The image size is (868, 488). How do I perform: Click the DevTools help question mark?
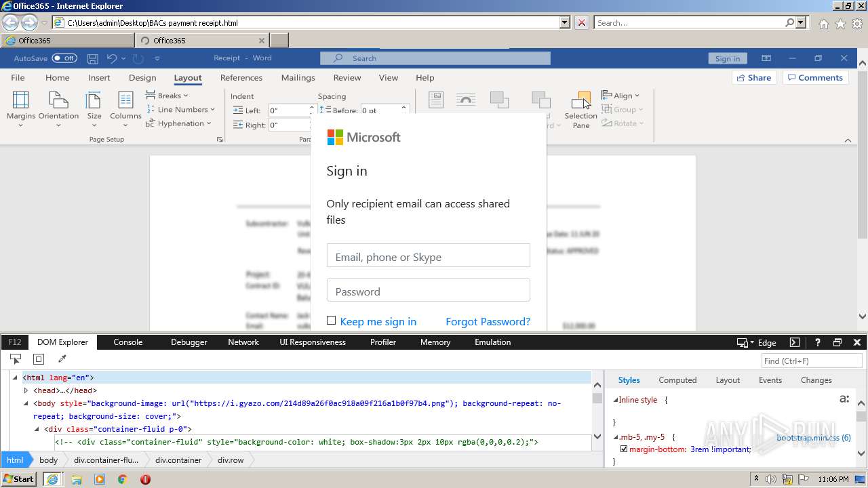[x=818, y=342]
